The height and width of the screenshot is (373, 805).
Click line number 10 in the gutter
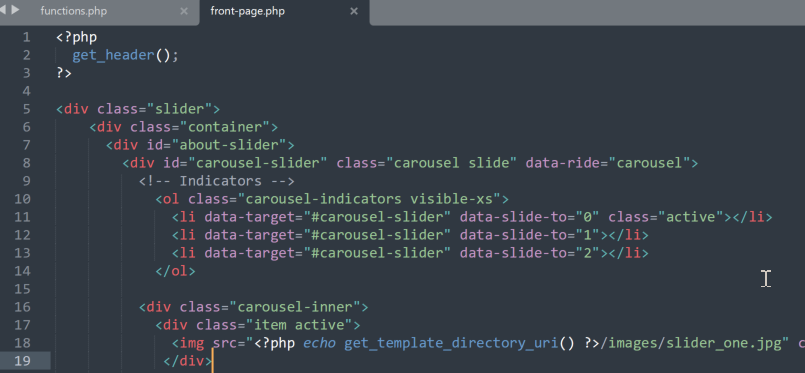(23, 199)
